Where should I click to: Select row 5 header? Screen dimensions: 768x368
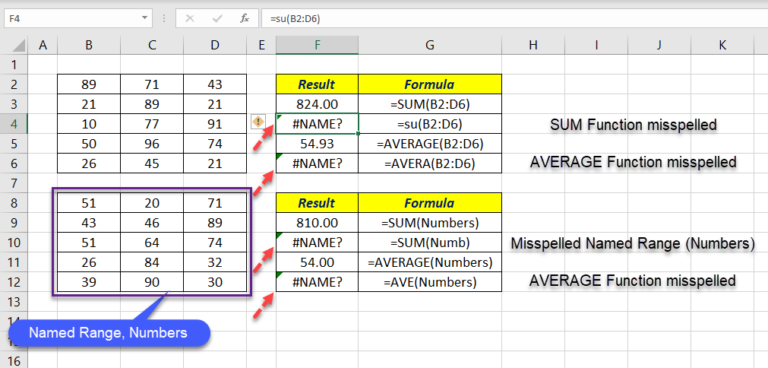coord(14,144)
